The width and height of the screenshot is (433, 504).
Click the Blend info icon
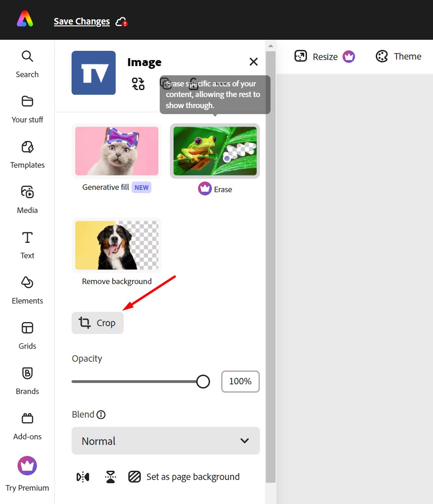(x=101, y=414)
